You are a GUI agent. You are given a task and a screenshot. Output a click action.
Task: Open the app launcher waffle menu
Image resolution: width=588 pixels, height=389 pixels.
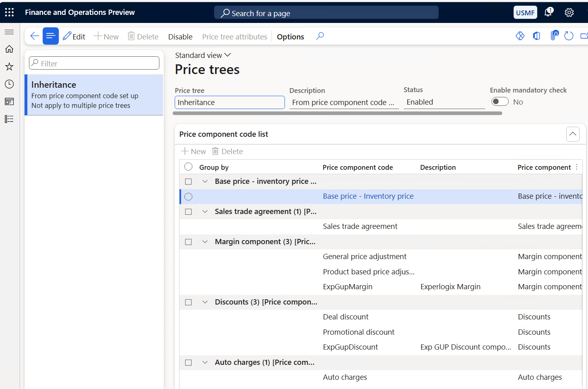click(x=9, y=12)
